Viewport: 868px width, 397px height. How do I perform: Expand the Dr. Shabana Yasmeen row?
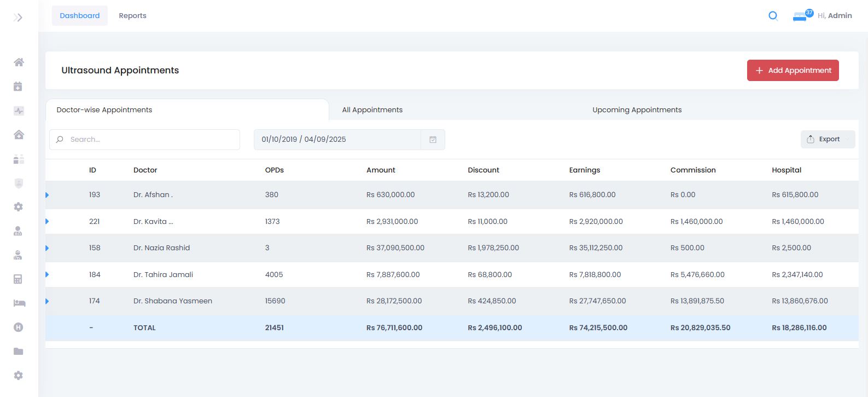coord(47,301)
